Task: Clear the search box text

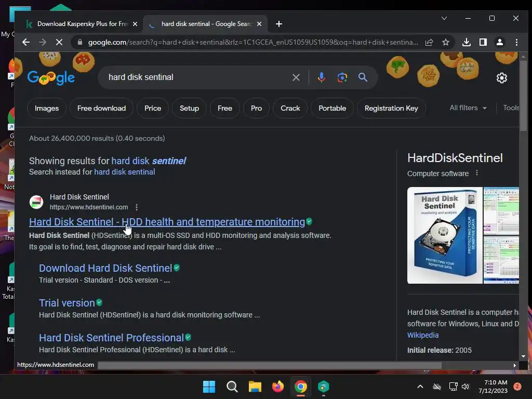Action: (x=296, y=77)
